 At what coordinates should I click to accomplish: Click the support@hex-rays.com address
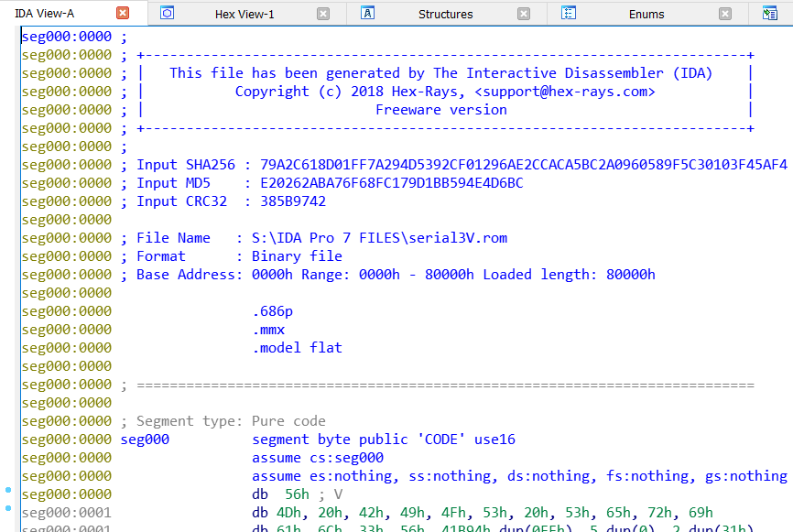(564, 92)
